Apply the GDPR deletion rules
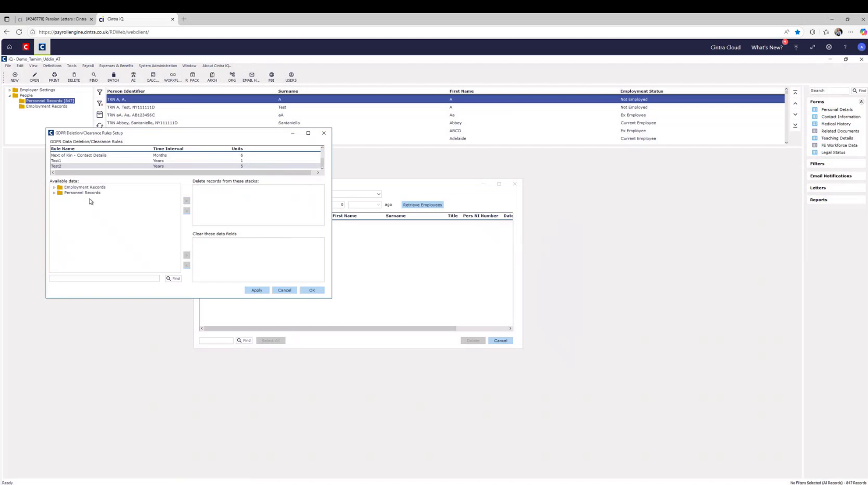The image size is (868, 485). point(257,290)
